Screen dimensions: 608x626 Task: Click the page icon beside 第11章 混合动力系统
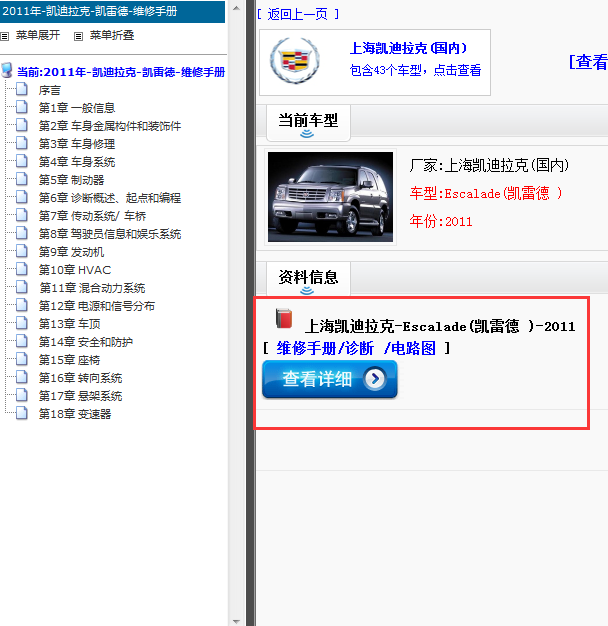pos(22,287)
